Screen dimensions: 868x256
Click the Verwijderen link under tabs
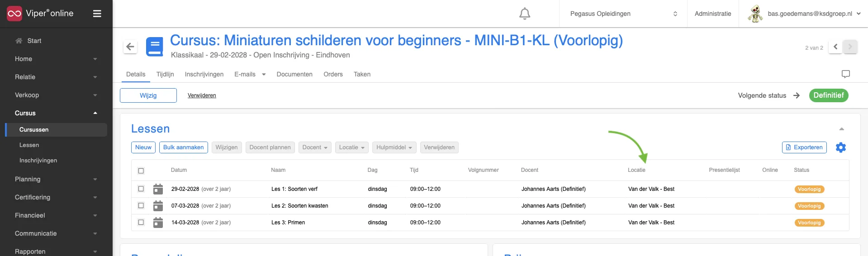click(202, 95)
